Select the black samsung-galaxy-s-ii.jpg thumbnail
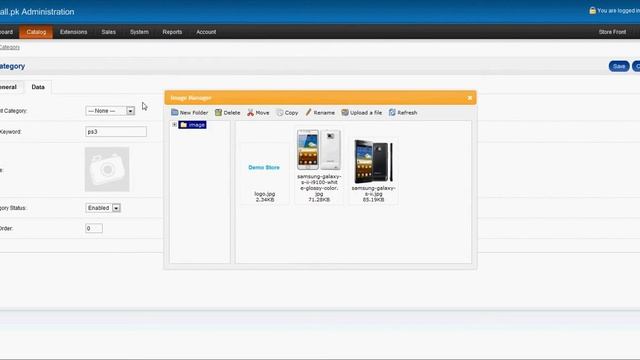The width and height of the screenshot is (640, 360). point(373,162)
